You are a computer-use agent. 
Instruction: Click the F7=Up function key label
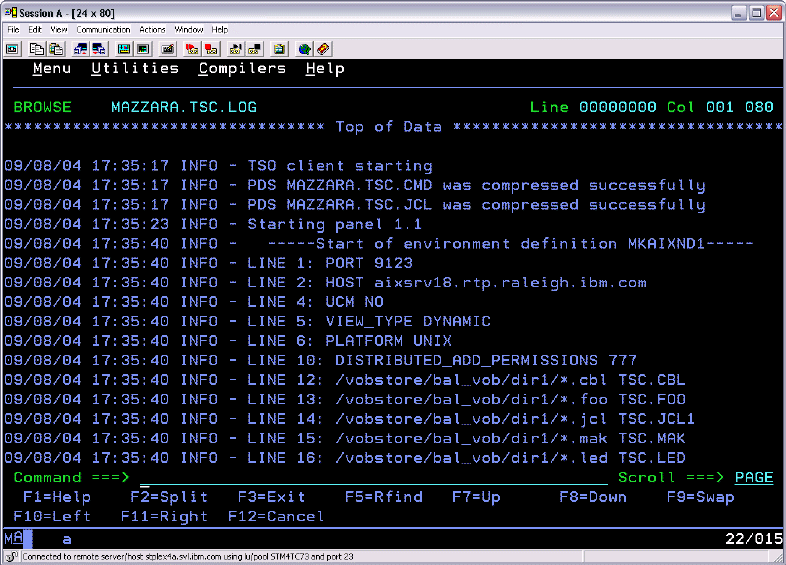(476, 497)
